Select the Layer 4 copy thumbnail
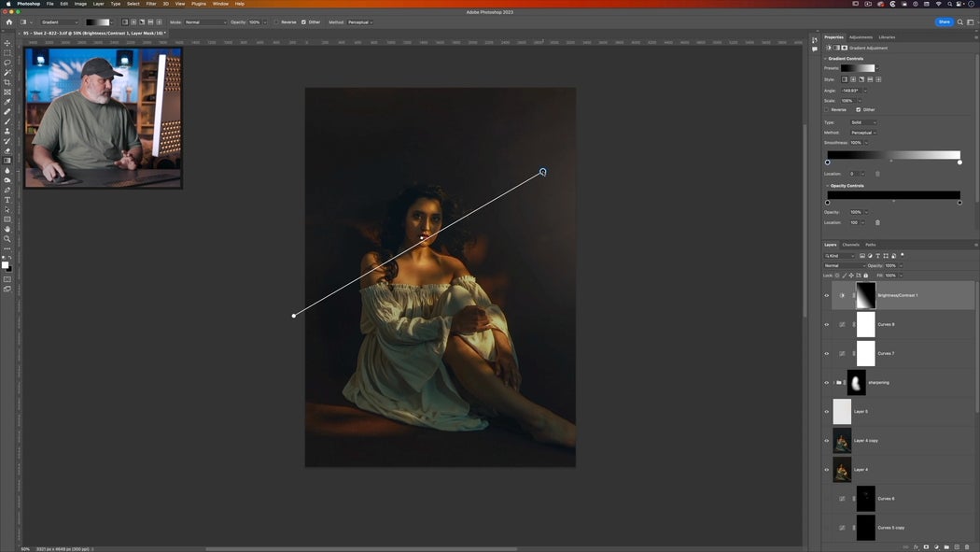Image resolution: width=980 pixels, height=552 pixels. [842, 440]
